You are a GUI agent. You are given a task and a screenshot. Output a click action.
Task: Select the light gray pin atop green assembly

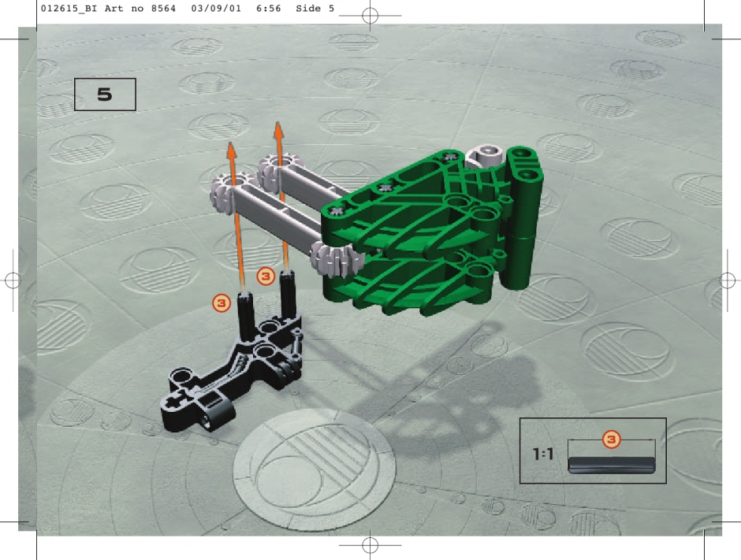pyautogui.click(x=484, y=156)
